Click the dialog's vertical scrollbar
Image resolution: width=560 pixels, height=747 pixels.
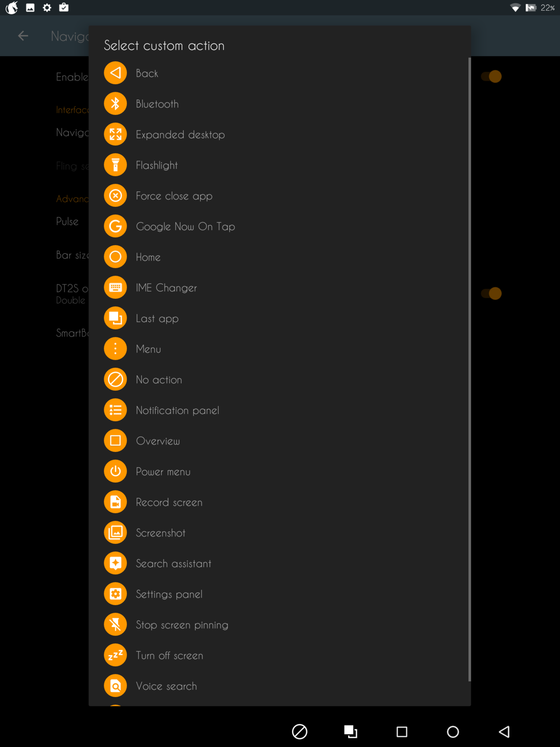click(469, 369)
